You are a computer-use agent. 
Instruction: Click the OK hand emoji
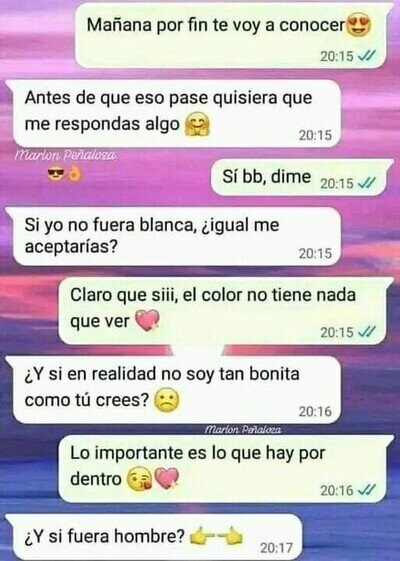(x=74, y=174)
